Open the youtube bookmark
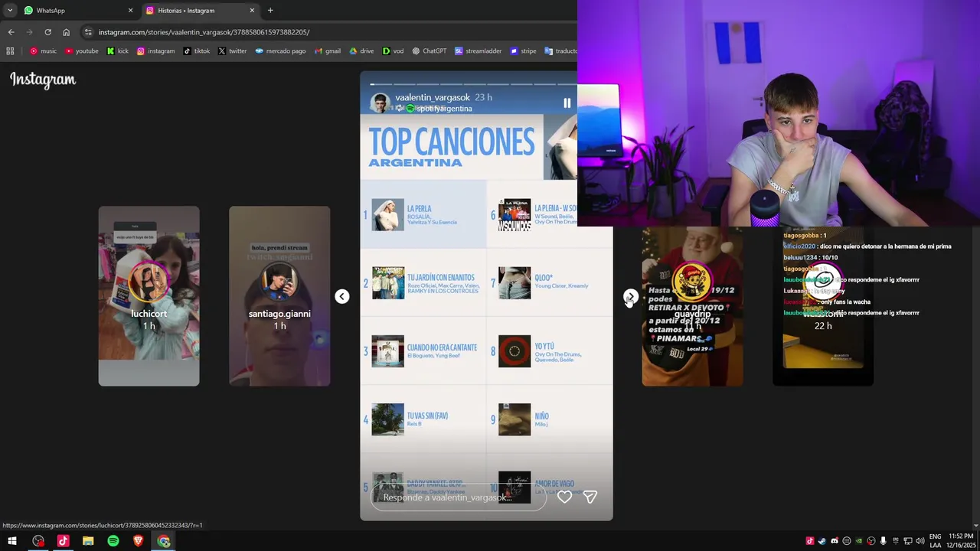Image resolution: width=980 pixels, height=551 pixels. pyautogui.click(x=81, y=51)
